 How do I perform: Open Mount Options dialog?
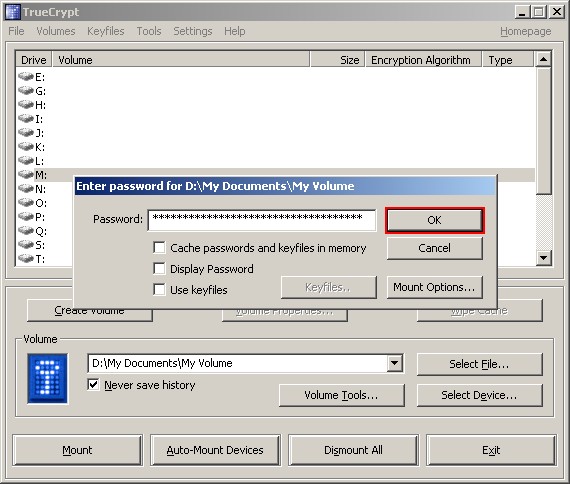[435, 287]
